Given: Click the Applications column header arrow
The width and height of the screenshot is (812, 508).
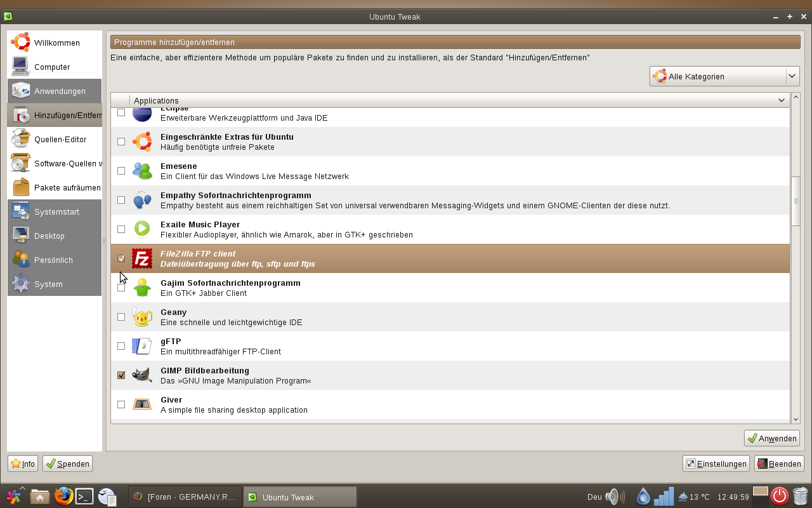Looking at the screenshot, I should tap(782, 100).
